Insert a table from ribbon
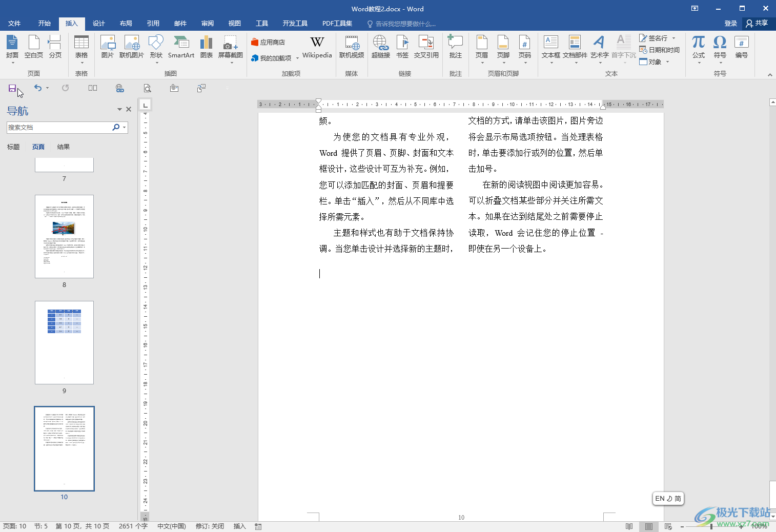This screenshot has width=776, height=532. pos(81,49)
